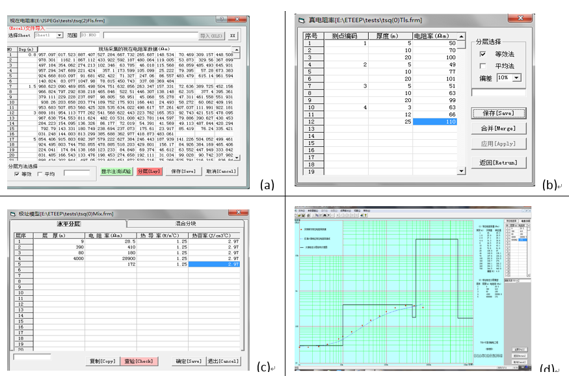
Task: Click the 合并[Merge] button
Action: click(x=498, y=128)
